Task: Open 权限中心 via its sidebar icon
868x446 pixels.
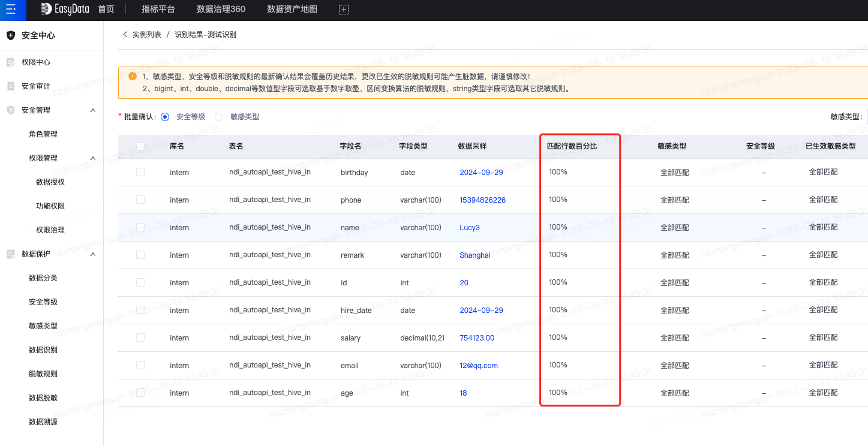Action: click(10, 62)
